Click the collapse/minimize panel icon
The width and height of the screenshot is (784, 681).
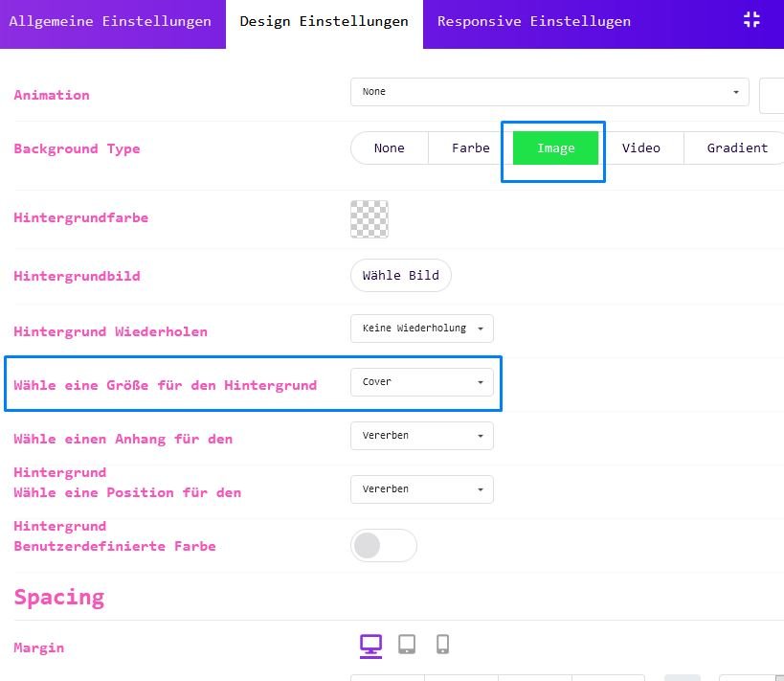click(751, 20)
